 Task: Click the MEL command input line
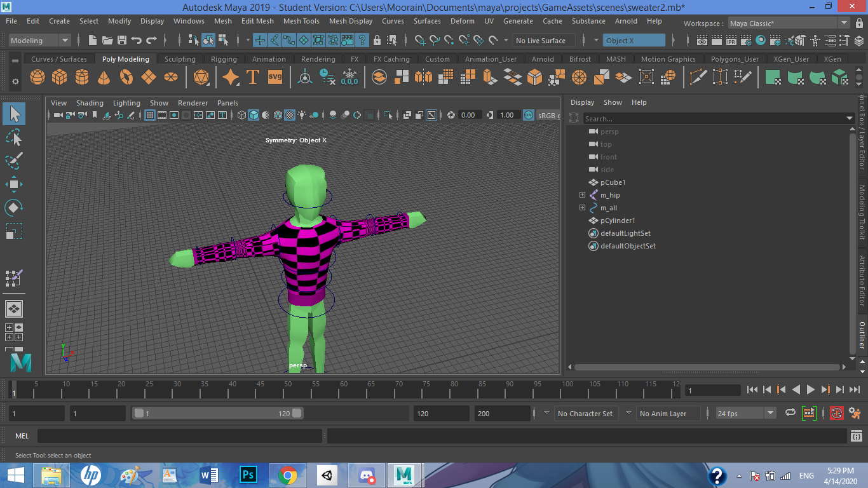180,436
